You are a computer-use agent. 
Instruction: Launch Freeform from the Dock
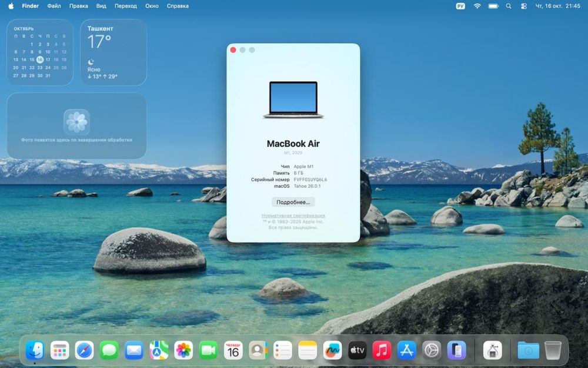coord(332,350)
